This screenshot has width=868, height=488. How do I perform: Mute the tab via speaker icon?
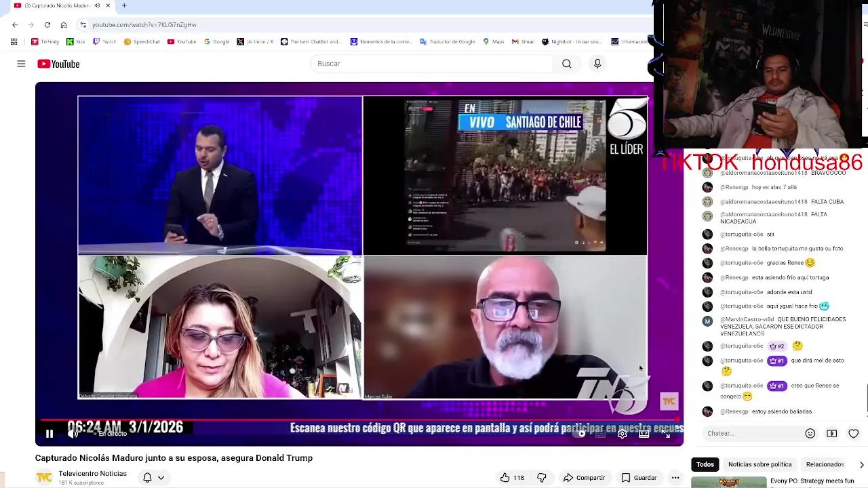click(97, 5)
